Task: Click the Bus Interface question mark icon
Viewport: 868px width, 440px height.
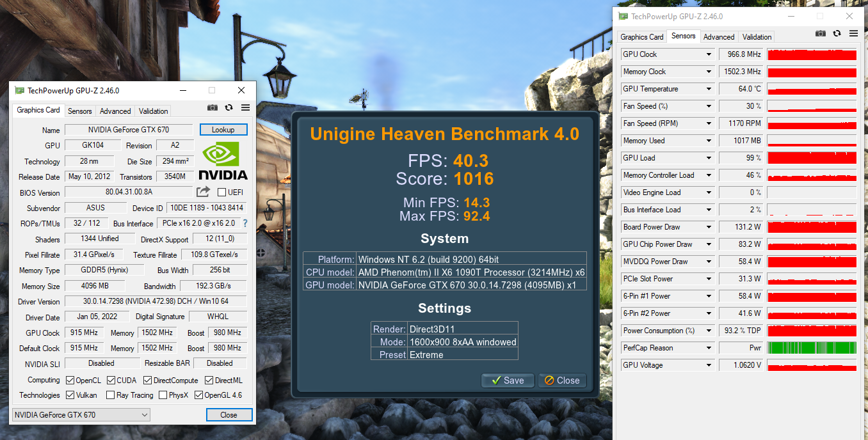Action: [x=245, y=223]
